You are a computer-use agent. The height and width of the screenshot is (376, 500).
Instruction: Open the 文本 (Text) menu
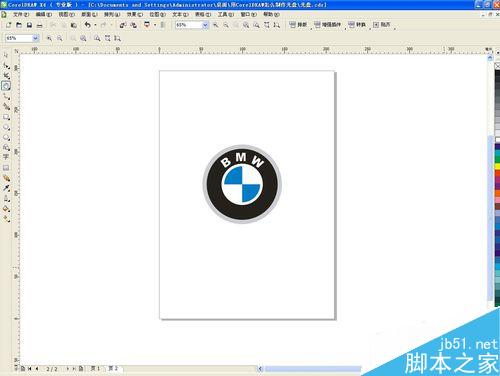(x=180, y=14)
